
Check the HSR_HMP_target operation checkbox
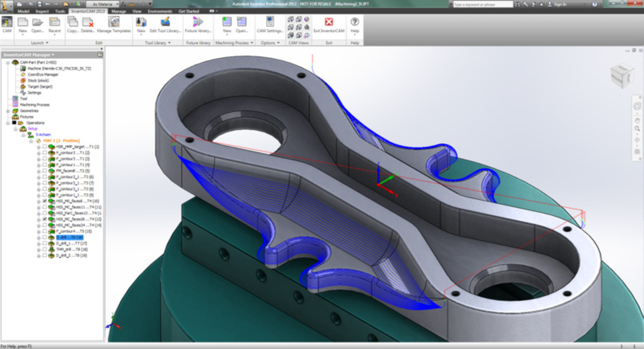[x=45, y=146]
